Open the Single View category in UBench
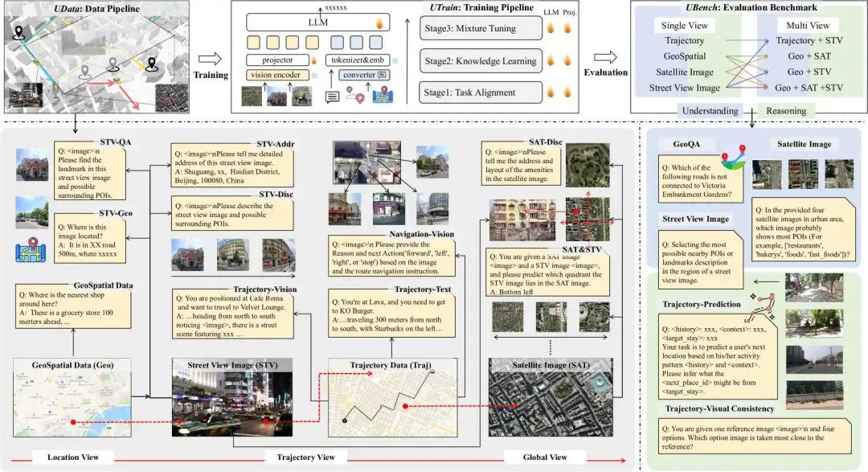Image resolution: width=868 pixels, height=472 pixels. pos(685,26)
